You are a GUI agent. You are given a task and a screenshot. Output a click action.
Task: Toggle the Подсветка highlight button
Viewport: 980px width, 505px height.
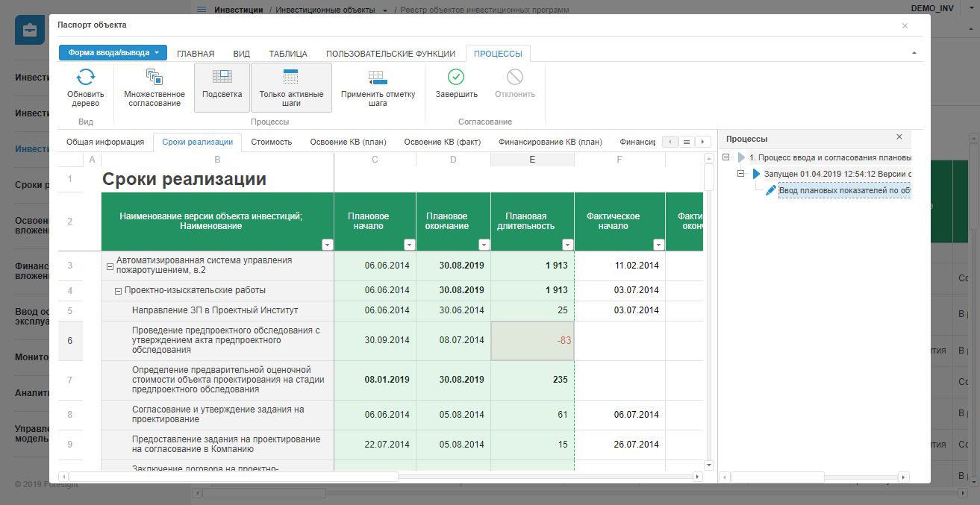(222, 87)
